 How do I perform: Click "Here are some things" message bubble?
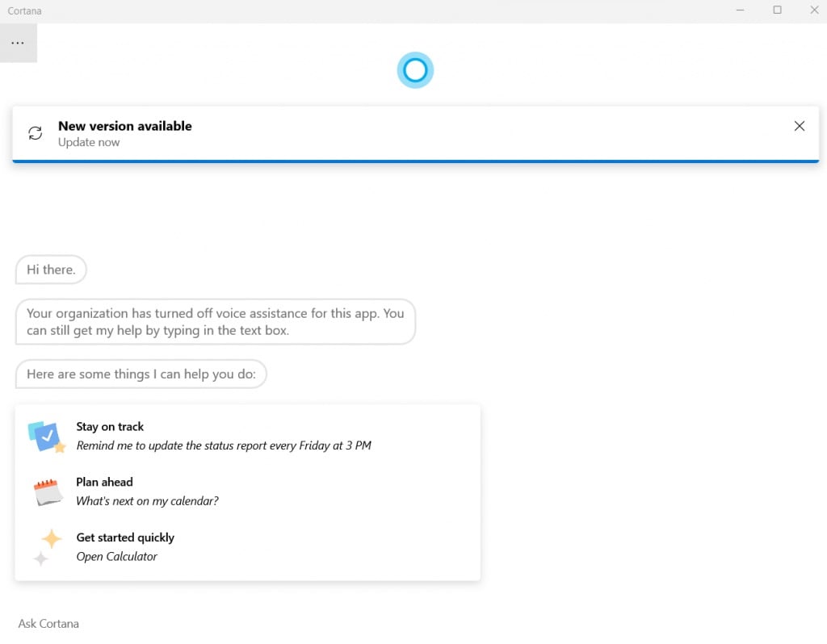point(141,374)
